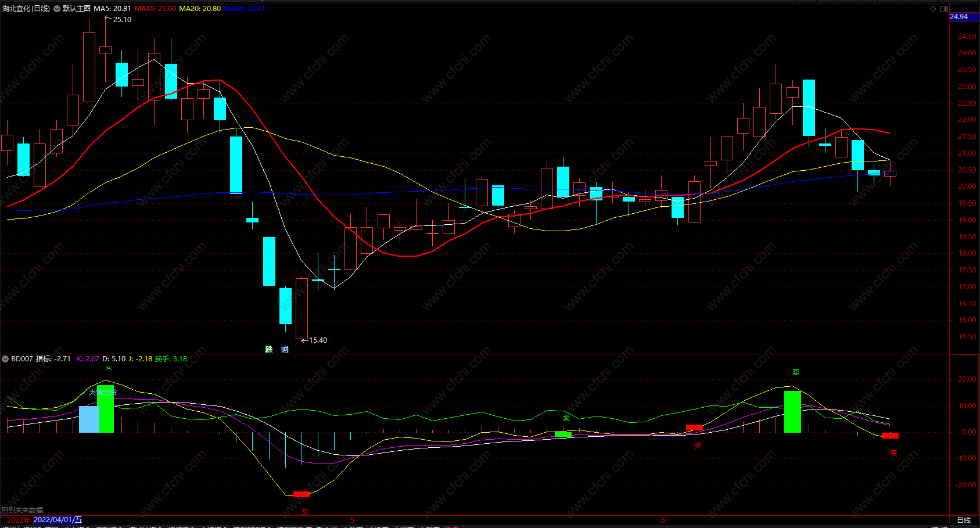
Task: Click the 日线 period button at bottom-right
Action: (x=964, y=520)
